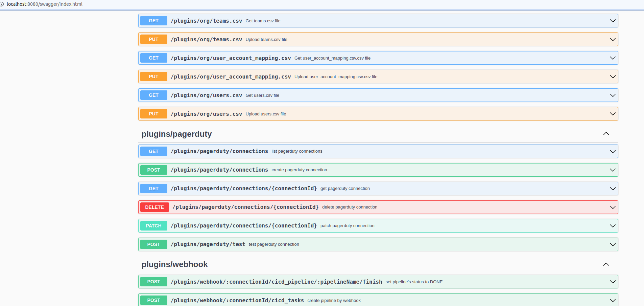Viewport: 644px width, 306px height.
Task: Expand chevron for test pagerduty connection
Action: 613,244
